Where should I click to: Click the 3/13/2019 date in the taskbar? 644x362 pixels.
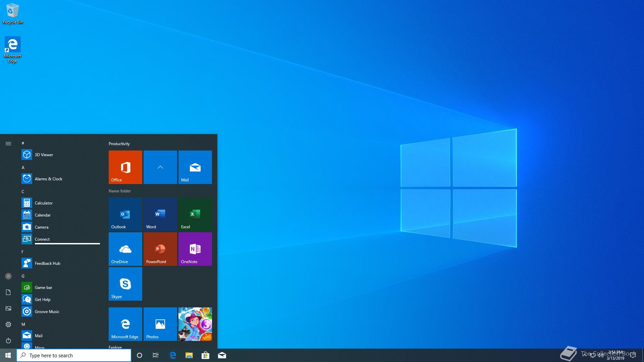pos(615,358)
